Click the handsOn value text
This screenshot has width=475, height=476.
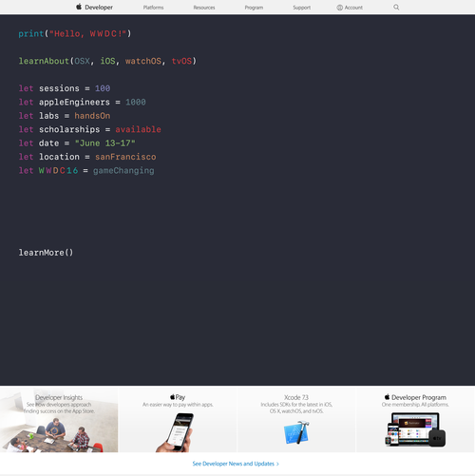click(92, 116)
